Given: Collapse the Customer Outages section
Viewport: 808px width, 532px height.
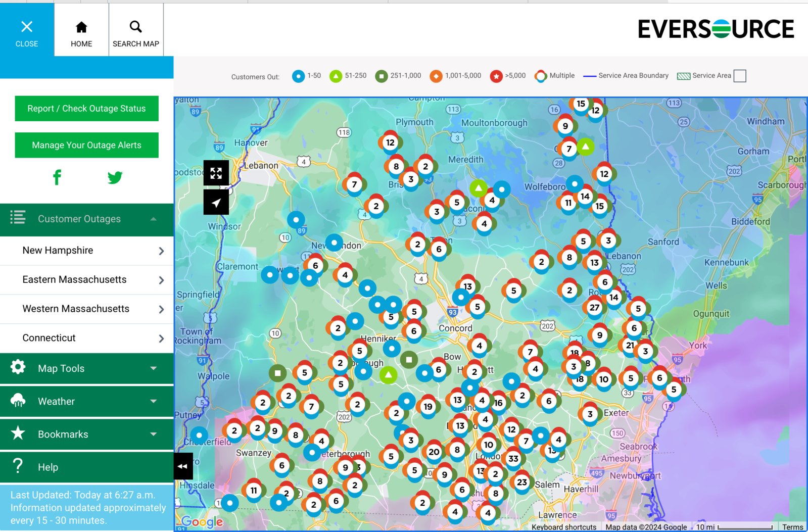Looking at the screenshot, I should 87,219.
